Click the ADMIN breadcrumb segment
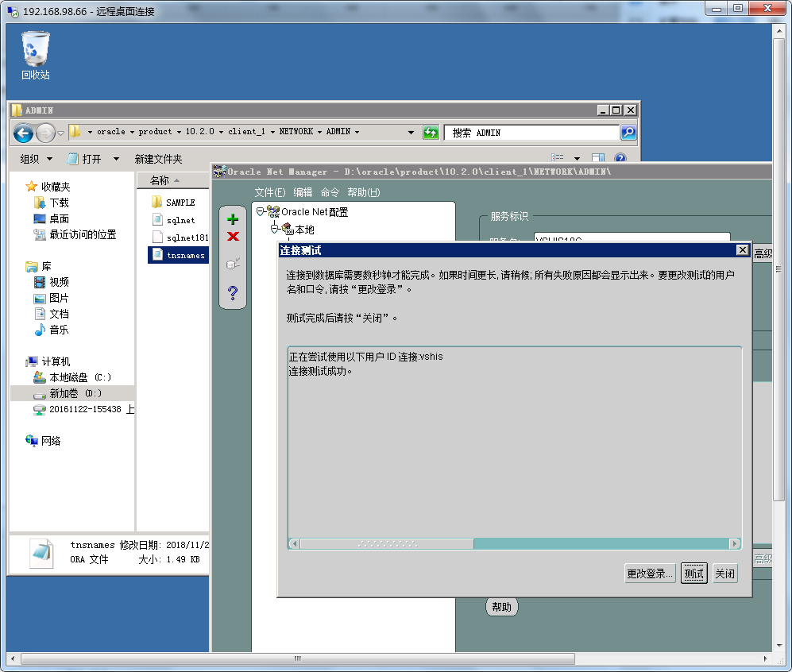The image size is (792, 672). point(338,132)
